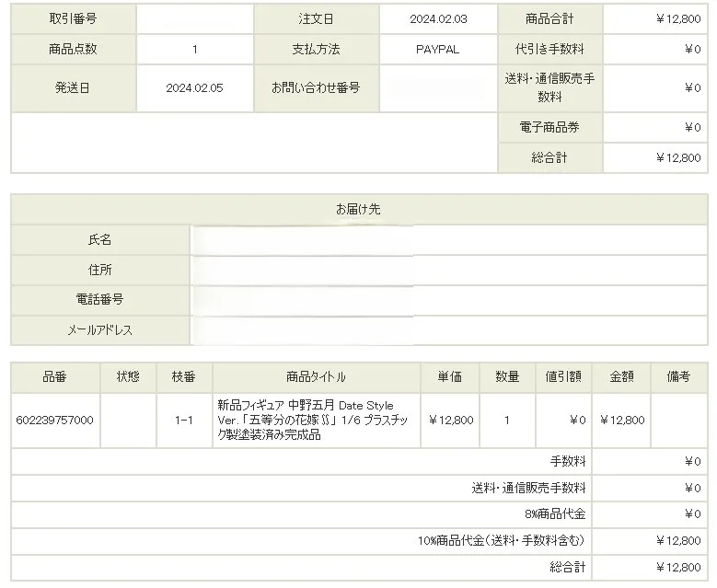Click the 支払方法 label
717x588 pixels.
tap(316, 49)
